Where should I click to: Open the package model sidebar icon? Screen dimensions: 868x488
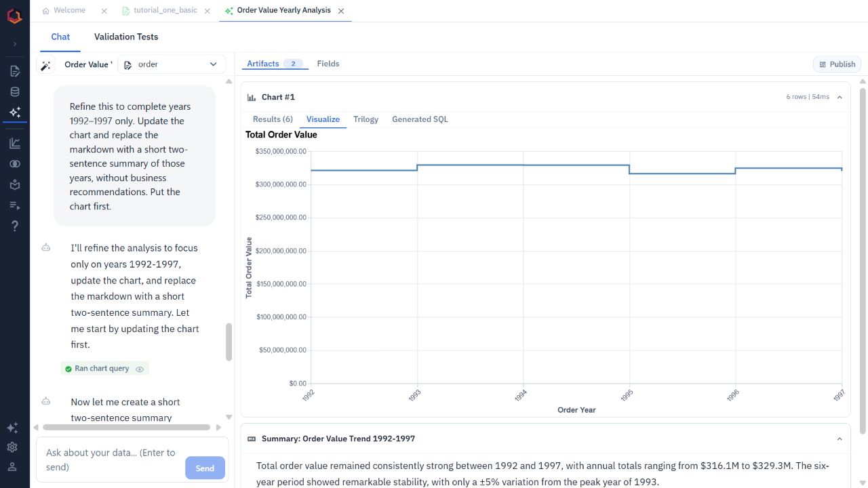coord(15,184)
